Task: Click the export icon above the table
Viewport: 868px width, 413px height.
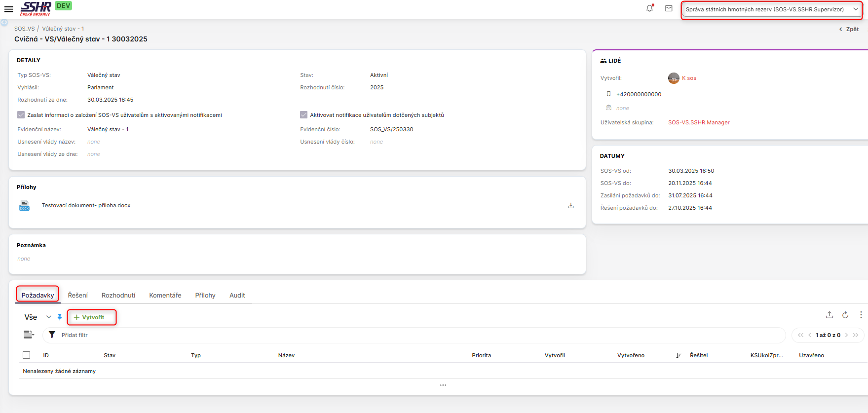Action: pos(829,315)
